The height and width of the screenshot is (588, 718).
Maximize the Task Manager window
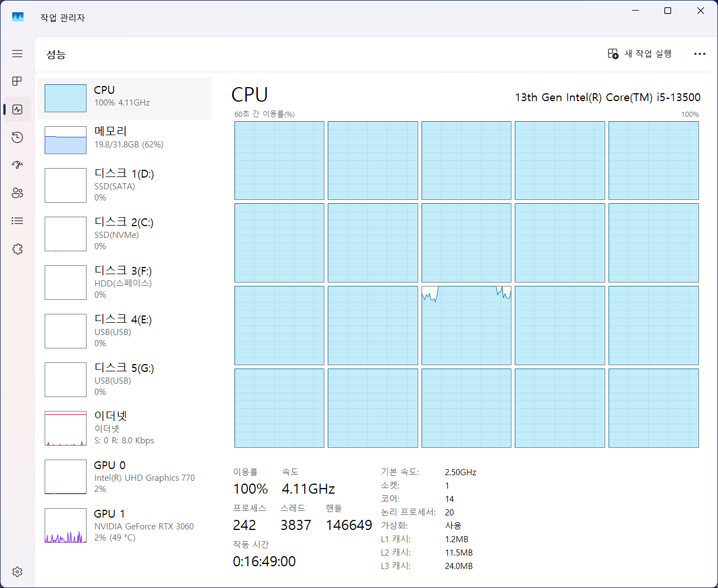pyautogui.click(x=668, y=11)
